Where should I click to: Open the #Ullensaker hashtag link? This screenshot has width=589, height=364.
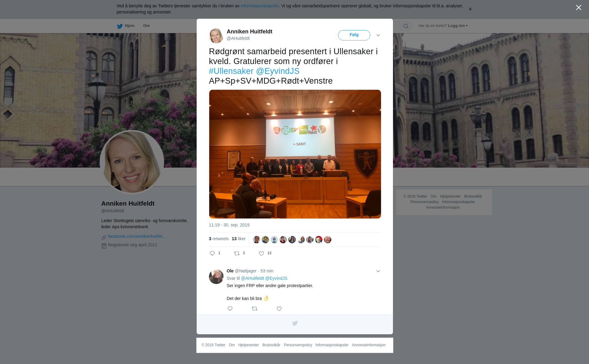pyautogui.click(x=231, y=71)
